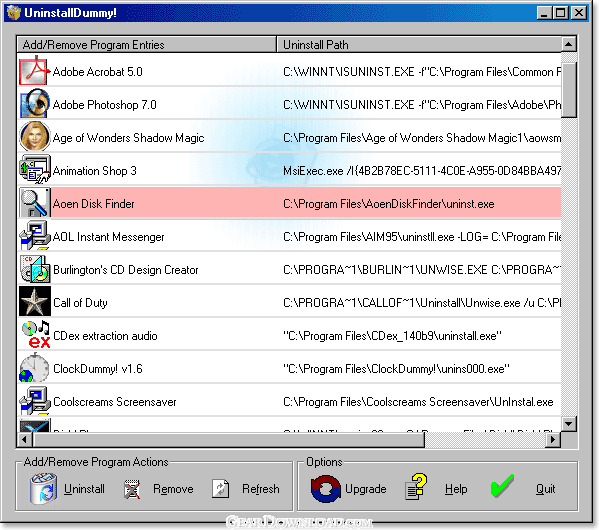This screenshot has height=530, width=599.
Task: Click the Age of Wonders Shadow Magic1 path
Action: (x=422, y=138)
